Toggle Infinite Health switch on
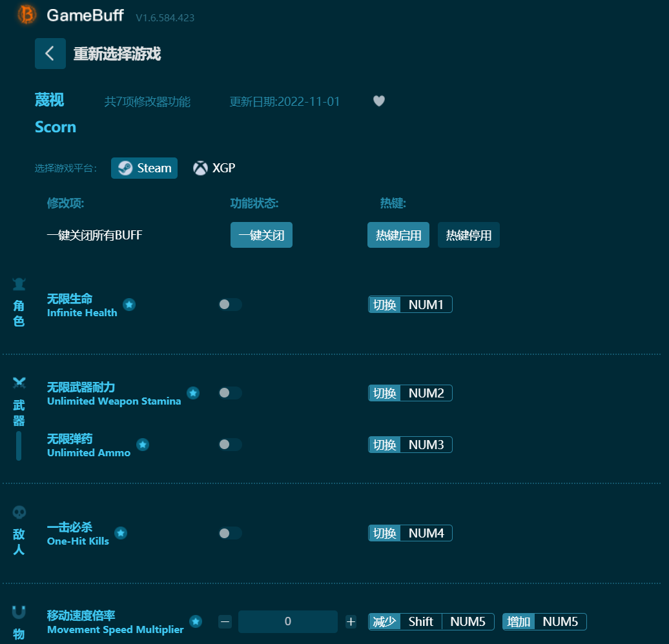The width and height of the screenshot is (669, 644). (x=230, y=305)
